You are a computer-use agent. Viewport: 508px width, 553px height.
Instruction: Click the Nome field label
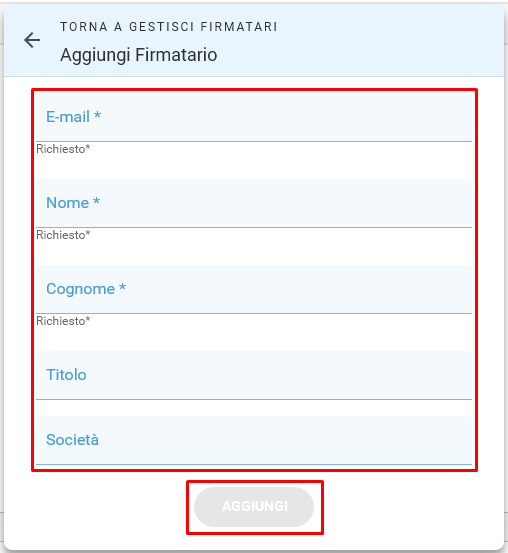click(67, 203)
